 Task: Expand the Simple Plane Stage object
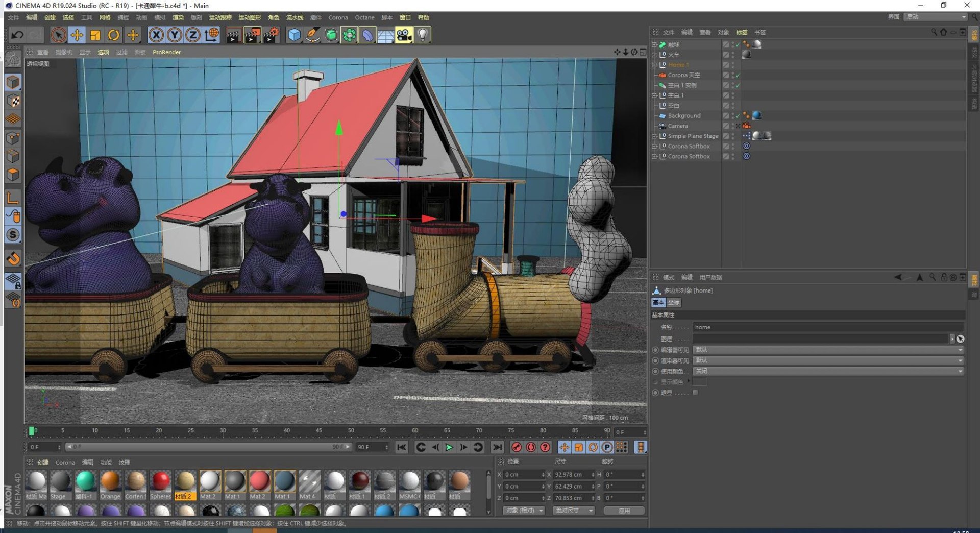click(654, 136)
